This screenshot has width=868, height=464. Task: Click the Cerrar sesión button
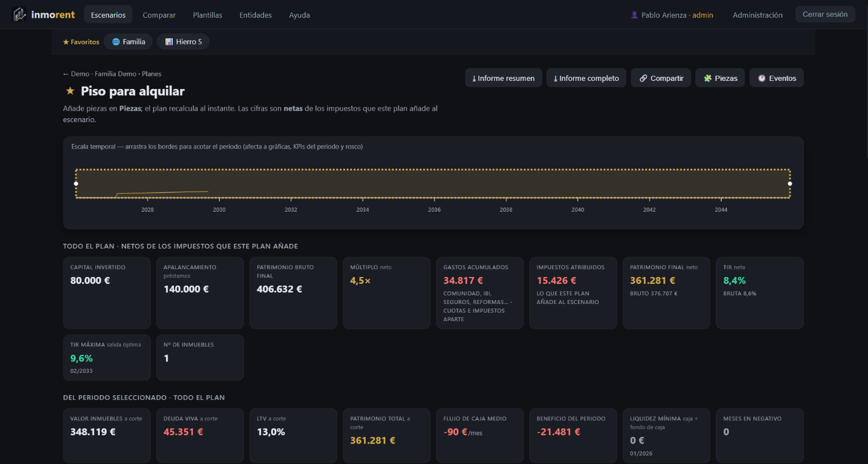(825, 14)
